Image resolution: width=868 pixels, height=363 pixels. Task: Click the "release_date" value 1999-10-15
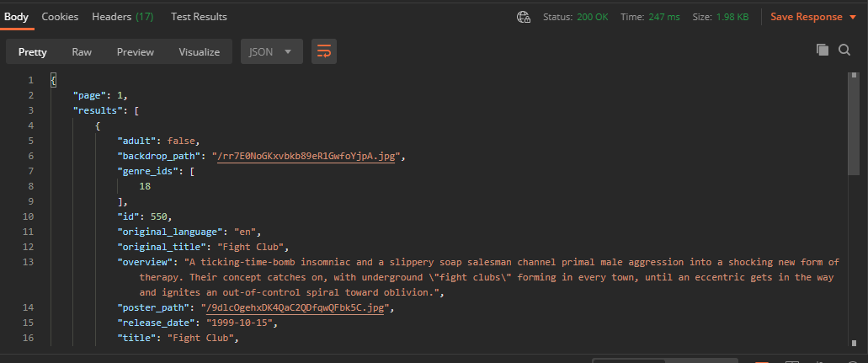pos(242,323)
